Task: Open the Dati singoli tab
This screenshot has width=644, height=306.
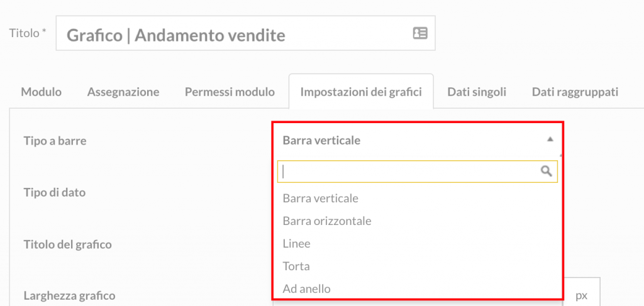Action: 477,92
